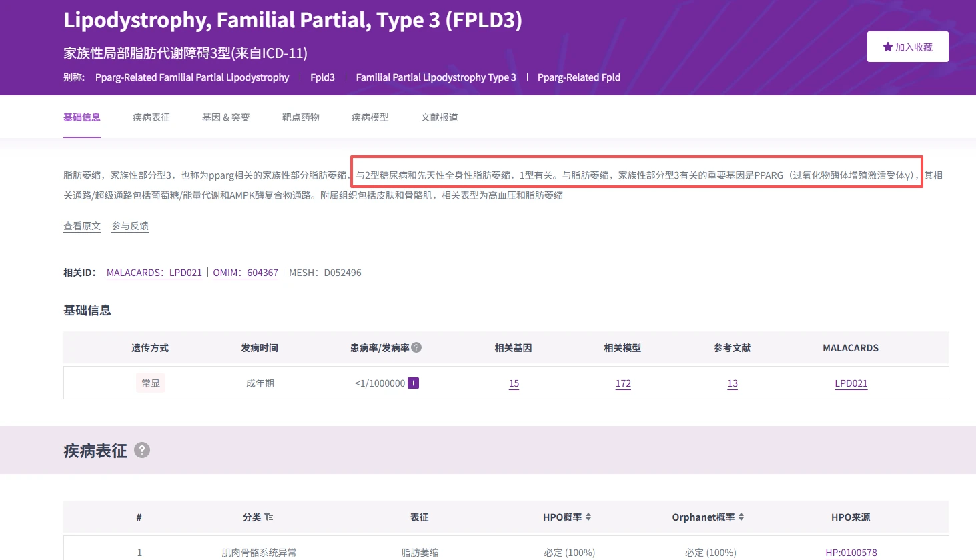This screenshot has width=976, height=560.
Task: Click the sort icon on Orphanet概率 column
Action: point(743,517)
